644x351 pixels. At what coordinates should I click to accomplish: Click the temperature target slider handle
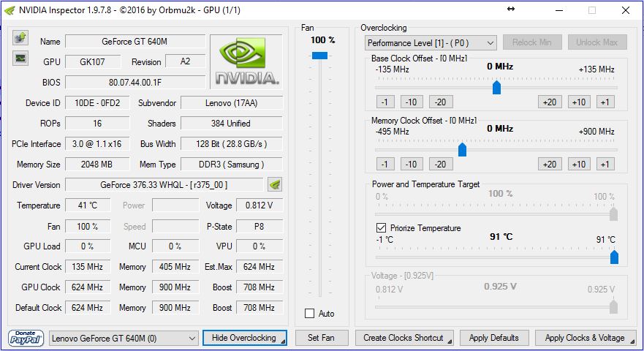pyautogui.click(x=614, y=257)
